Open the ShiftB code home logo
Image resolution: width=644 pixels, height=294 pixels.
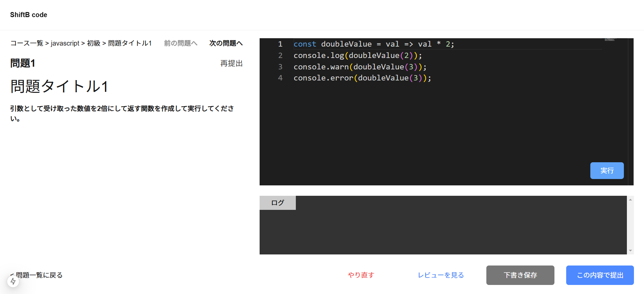[x=29, y=15]
